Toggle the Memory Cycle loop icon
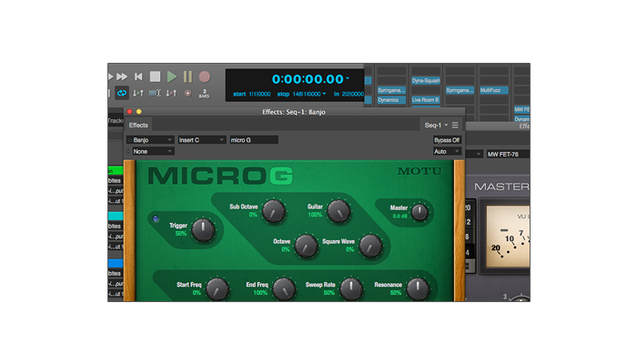Screen dimensions: 637x364 coord(121,93)
